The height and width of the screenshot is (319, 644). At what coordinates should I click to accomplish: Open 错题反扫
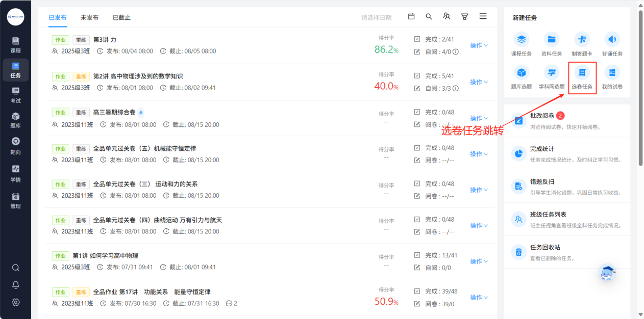click(567, 187)
